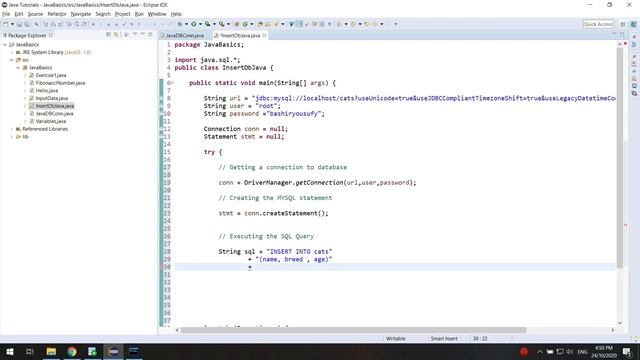Screen dimensions: 640x360
Task: Open the External Tools dropdown arrow
Action: click(228, 24)
